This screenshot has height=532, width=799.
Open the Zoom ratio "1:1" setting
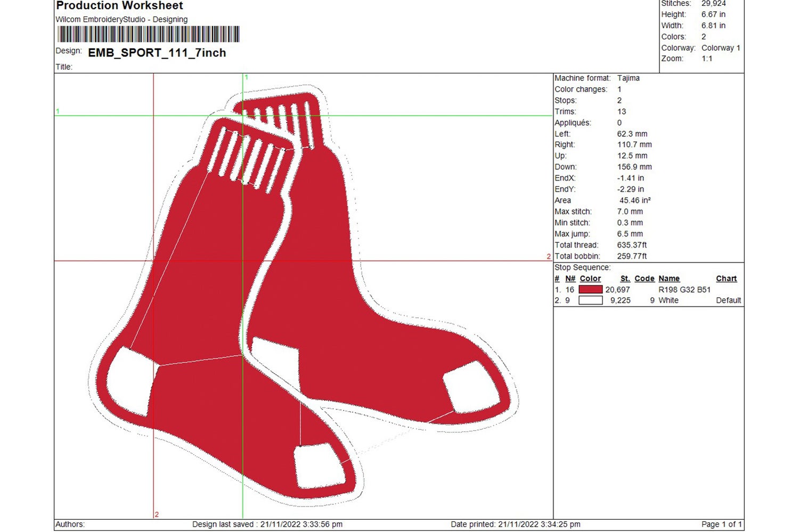[x=707, y=58]
